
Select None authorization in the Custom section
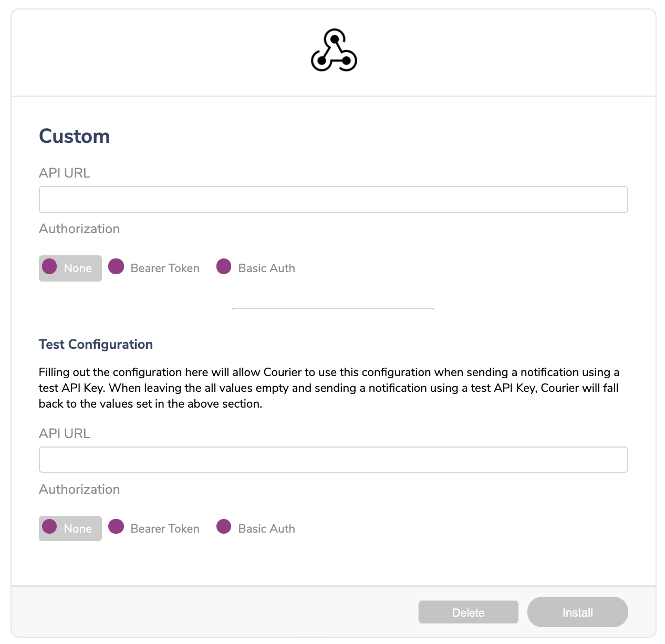pyautogui.click(x=70, y=268)
